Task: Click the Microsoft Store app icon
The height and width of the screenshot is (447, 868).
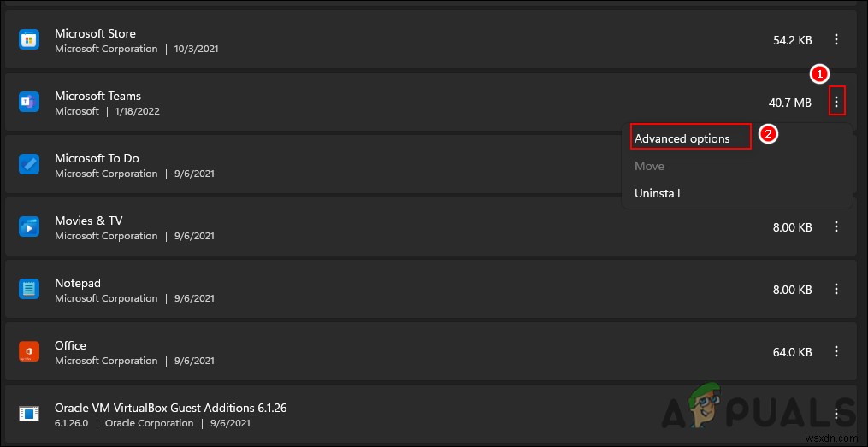Action: 29,40
